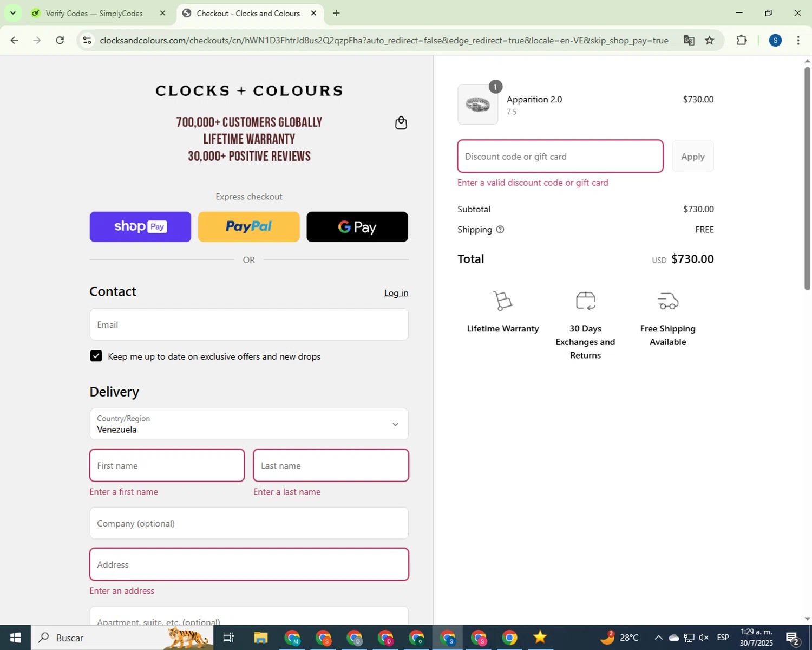
Task: Select the Checkout - Clocks and Colours tab
Action: (248, 13)
